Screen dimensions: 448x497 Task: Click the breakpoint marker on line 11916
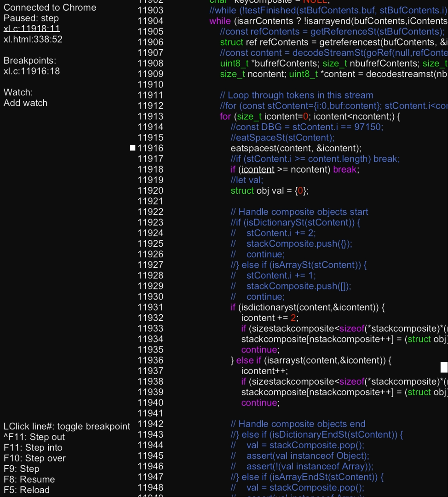pyautogui.click(x=133, y=148)
